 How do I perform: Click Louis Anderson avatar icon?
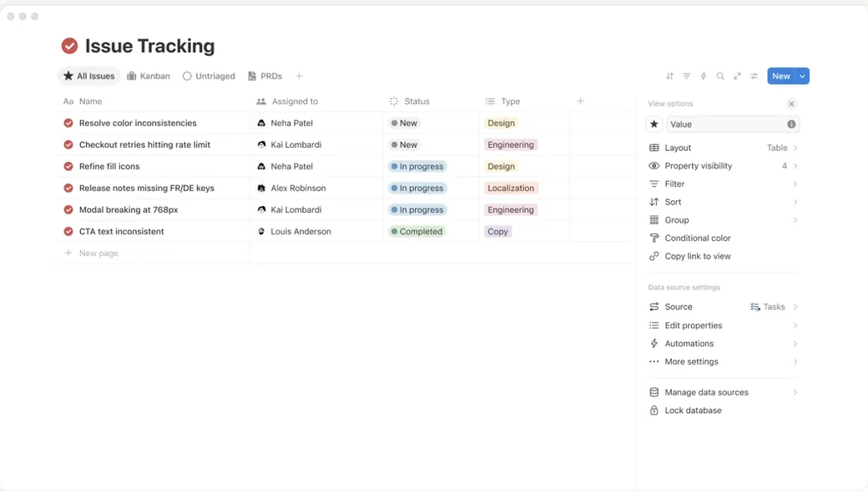tap(261, 231)
